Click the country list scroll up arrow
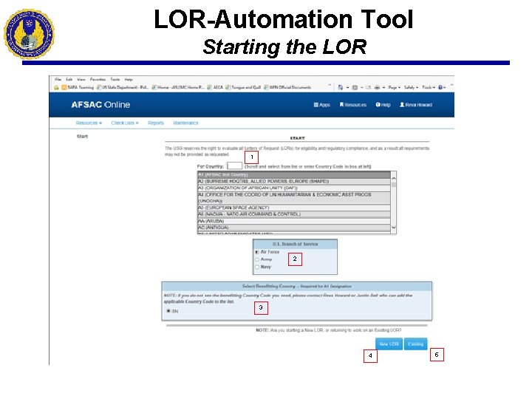Viewport: 532px width, 399px height. pos(394,178)
